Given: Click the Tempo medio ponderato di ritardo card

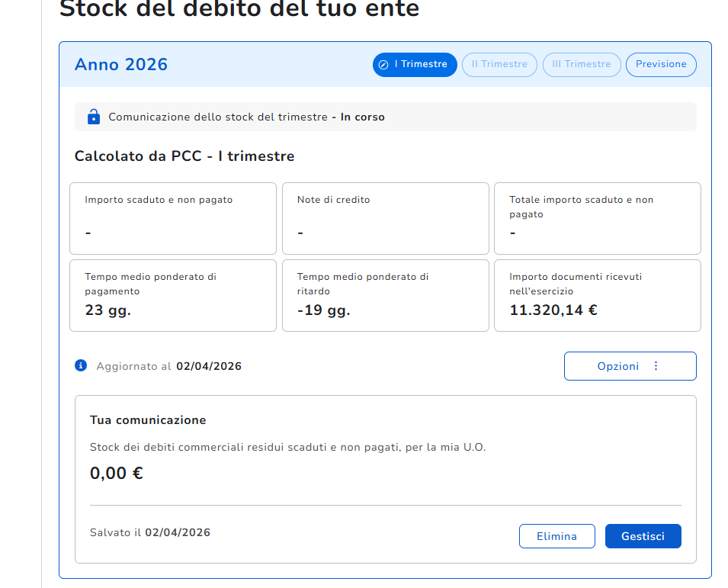Looking at the screenshot, I should [x=385, y=295].
